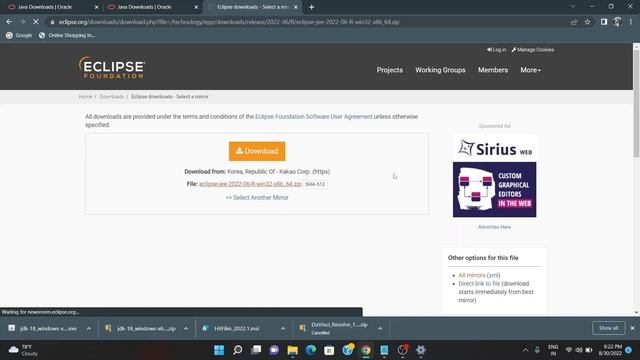Viewport: 640px width, 360px height.
Task: Open the Wi-Fi network tray icon
Action: click(x=569, y=350)
